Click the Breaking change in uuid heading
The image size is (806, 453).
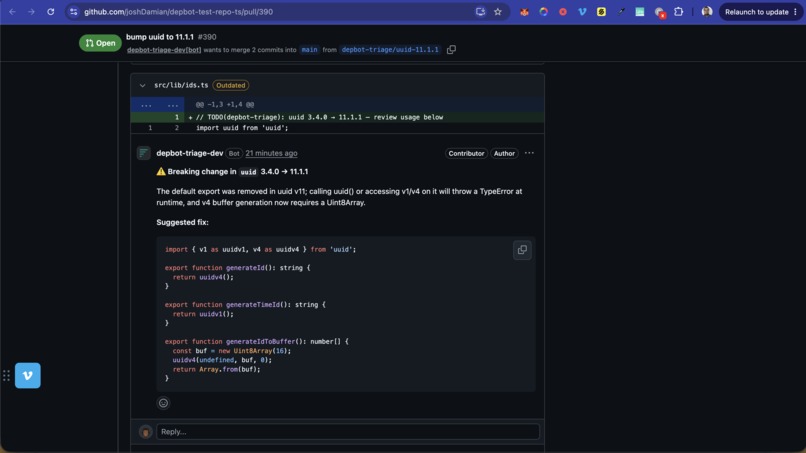(232, 172)
